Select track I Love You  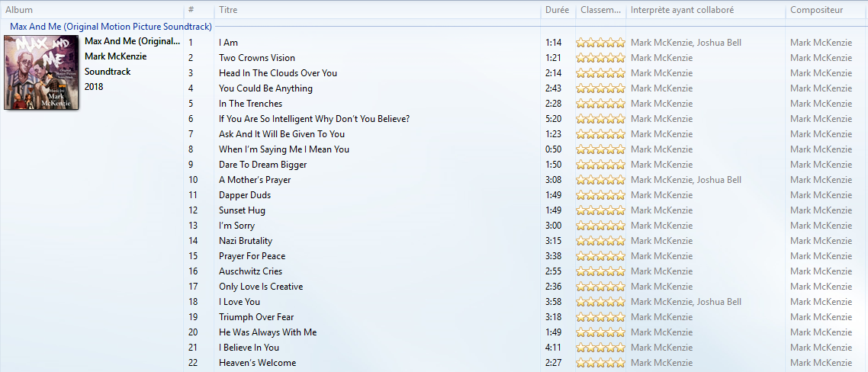tap(240, 302)
